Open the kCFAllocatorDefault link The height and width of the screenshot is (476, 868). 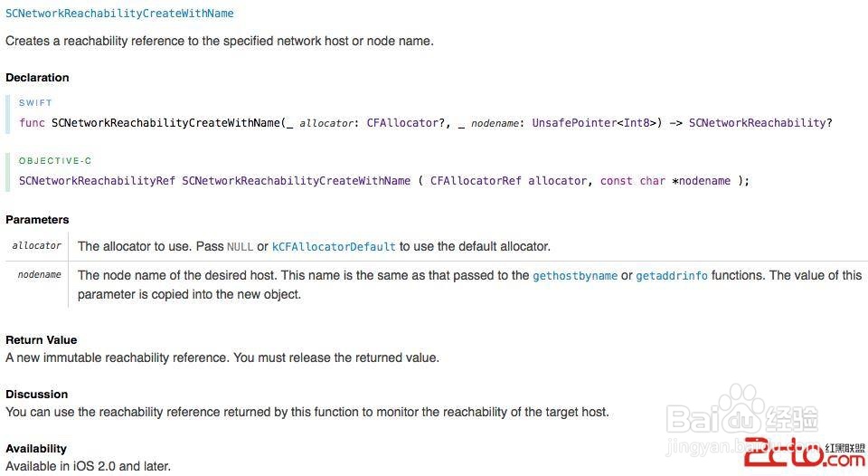coord(334,246)
